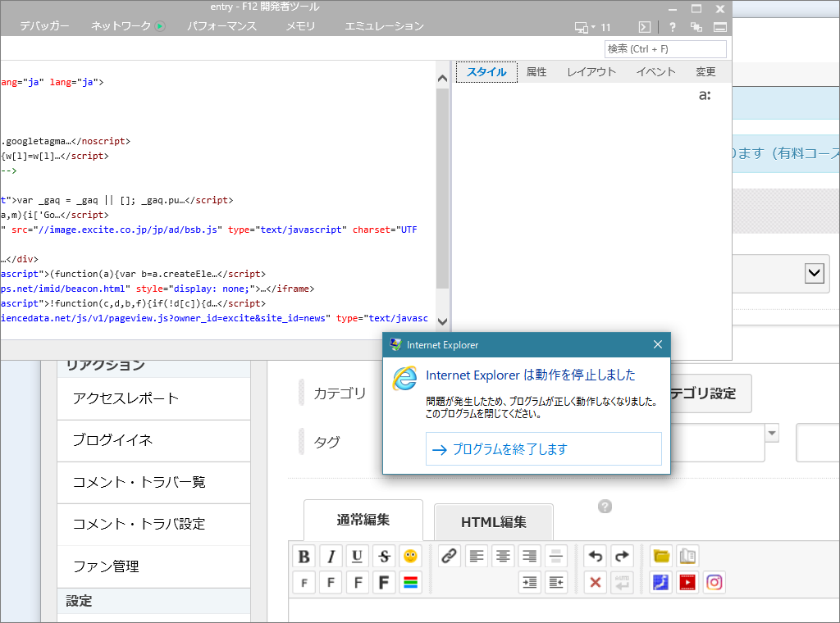Viewport: 840px width, 623px height.
Task: Insert an Instagram post
Action: point(714,583)
